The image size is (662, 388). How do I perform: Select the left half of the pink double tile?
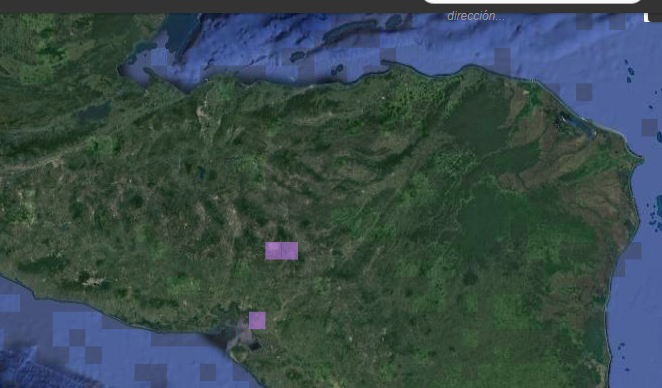point(273,251)
